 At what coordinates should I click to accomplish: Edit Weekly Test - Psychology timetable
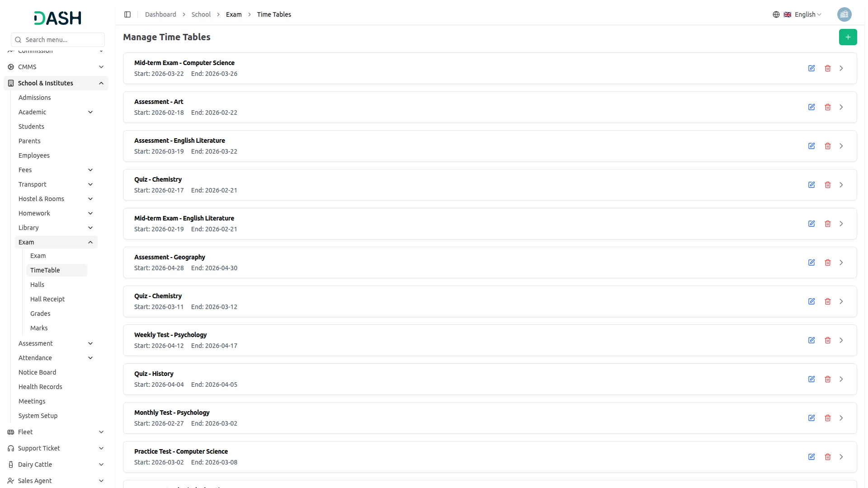(x=811, y=340)
